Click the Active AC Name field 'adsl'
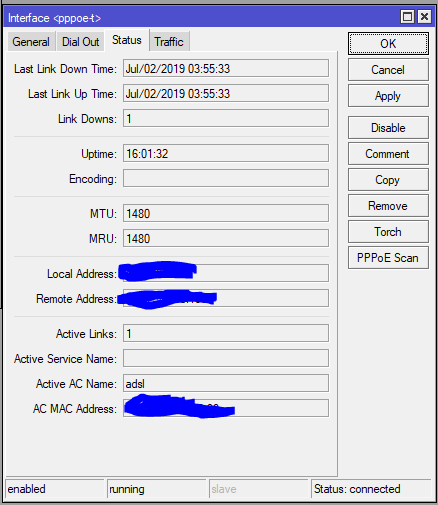 tap(226, 383)
